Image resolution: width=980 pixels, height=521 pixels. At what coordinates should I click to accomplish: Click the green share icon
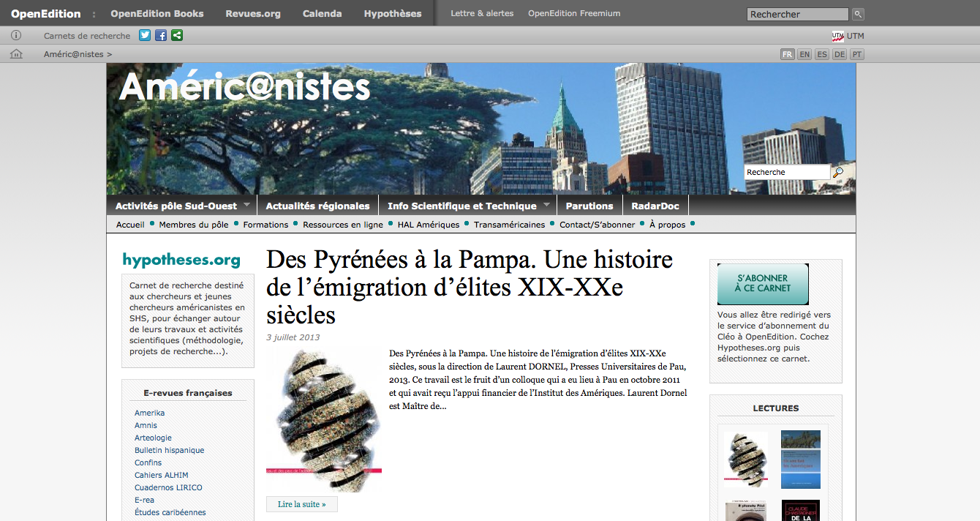(177, 35)
